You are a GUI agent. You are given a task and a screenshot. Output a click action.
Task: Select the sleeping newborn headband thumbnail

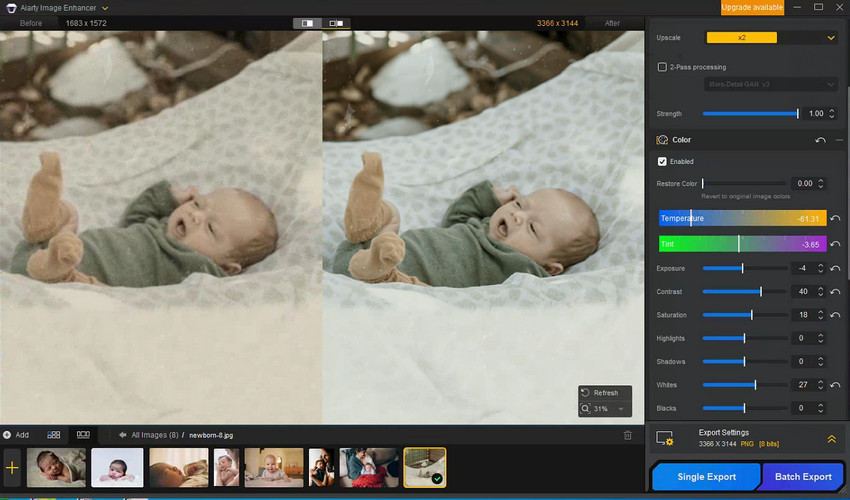pyautogui.click(x=56, y=467)
